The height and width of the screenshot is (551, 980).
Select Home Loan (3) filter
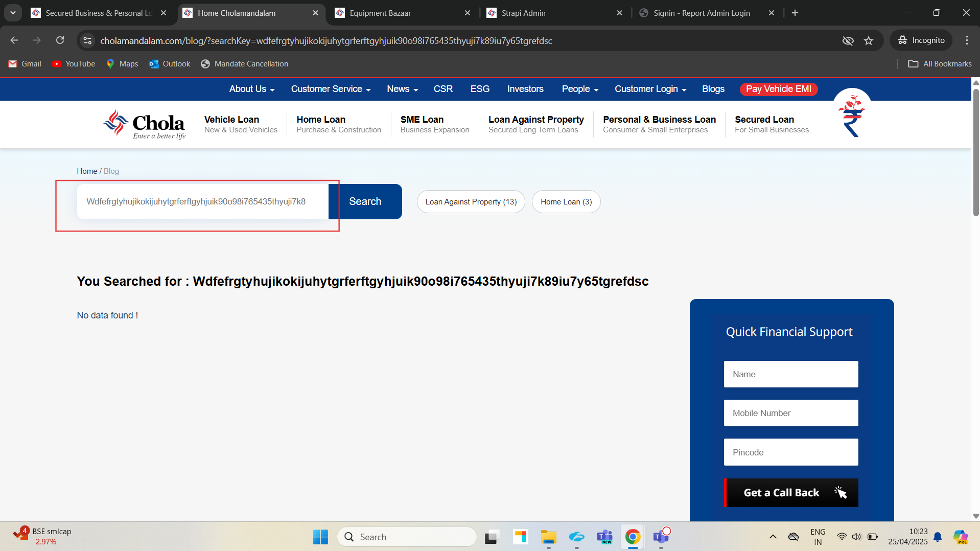point(566,202)
